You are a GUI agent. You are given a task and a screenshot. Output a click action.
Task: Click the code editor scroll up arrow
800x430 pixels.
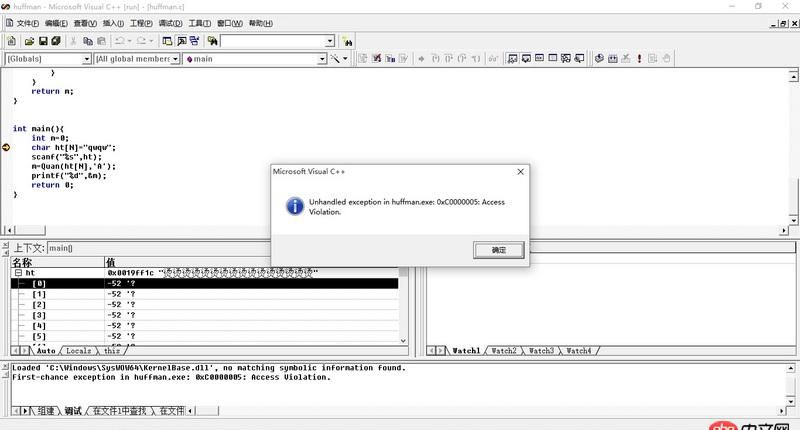(793, 76)
